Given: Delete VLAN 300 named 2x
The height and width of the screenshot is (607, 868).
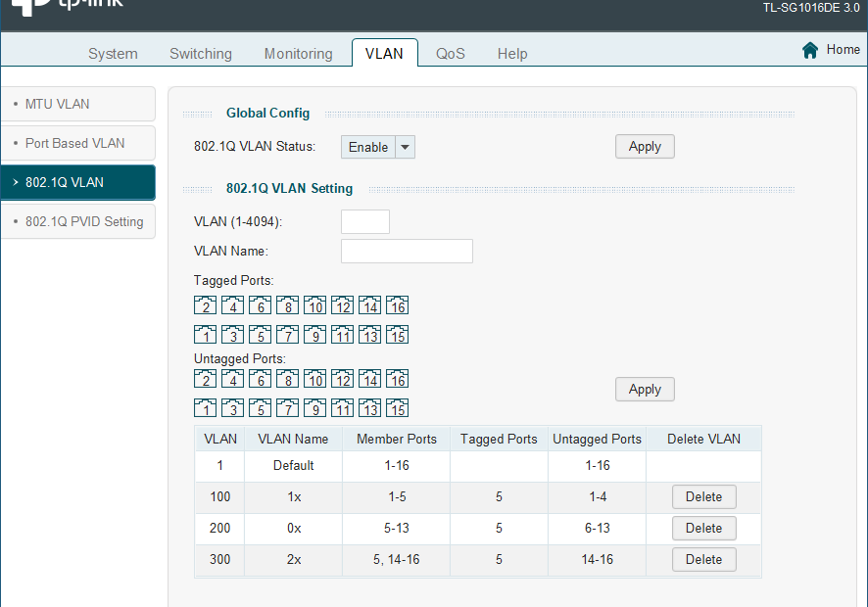Looking at the screenshot, I should (704, 559).
